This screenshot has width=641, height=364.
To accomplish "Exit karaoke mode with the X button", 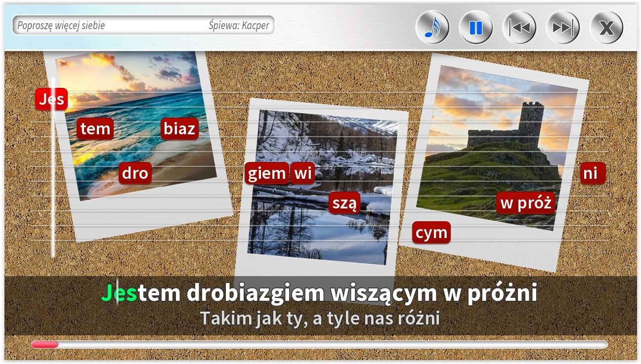I will point(605,27).
